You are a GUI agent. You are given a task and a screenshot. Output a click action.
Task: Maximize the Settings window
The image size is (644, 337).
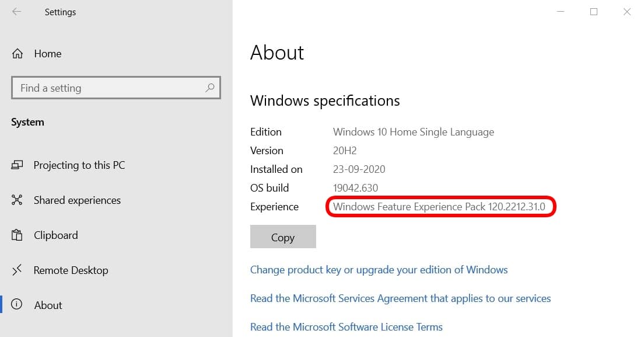click(x=594, y=12)
